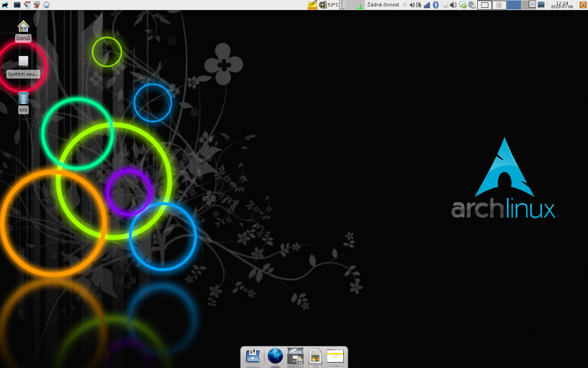Select the Systém sou... filesystem desktop icon
Image resolution: width=588 pixels, height=368 pixels.
pos(23,67)
